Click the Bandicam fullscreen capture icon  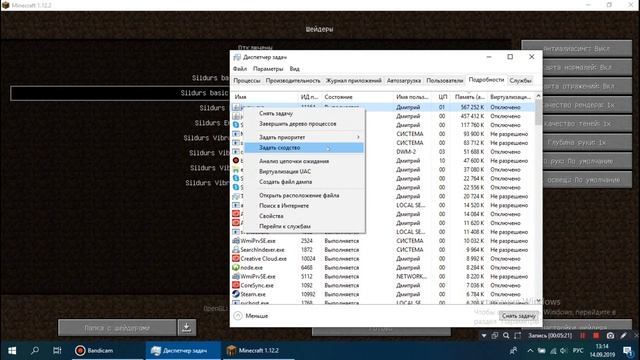click(x=518, y=336)
